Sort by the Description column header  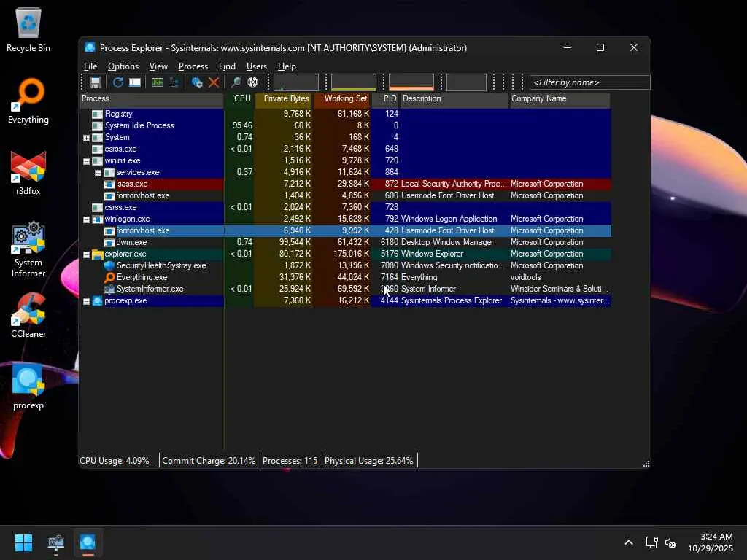click(454, 99)
